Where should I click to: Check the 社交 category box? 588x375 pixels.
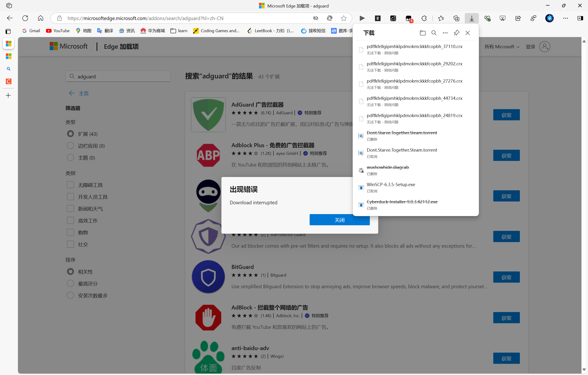pyautogui.click(x=70, y=244)
